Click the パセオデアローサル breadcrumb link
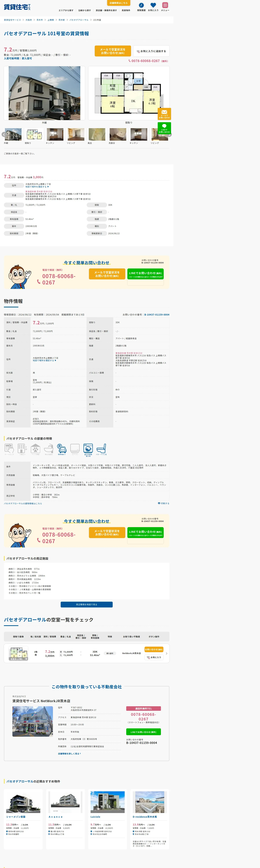260x868 pixels. [x=79, y=20]
